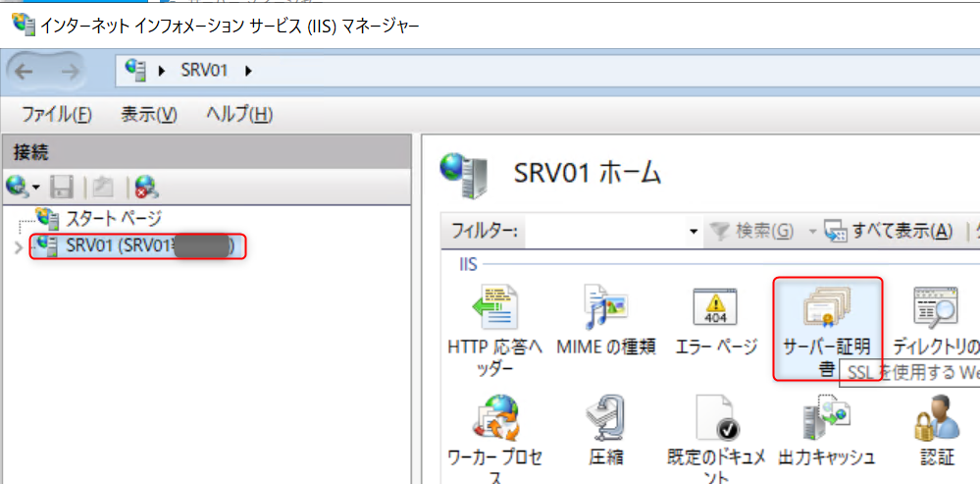This screenshot has height=484, width=980.
Task: Open the 表示(V) menu
Action: (x=149, y=115)
